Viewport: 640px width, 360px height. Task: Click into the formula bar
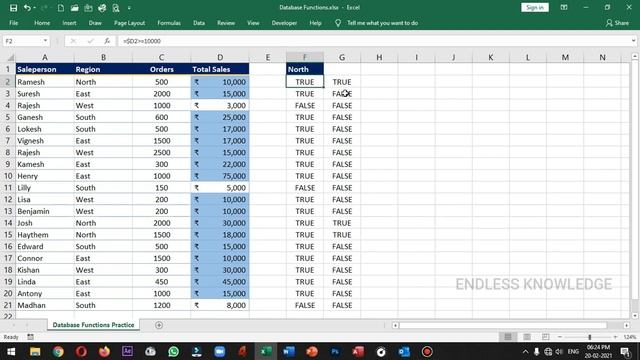[x=373, y=41]
